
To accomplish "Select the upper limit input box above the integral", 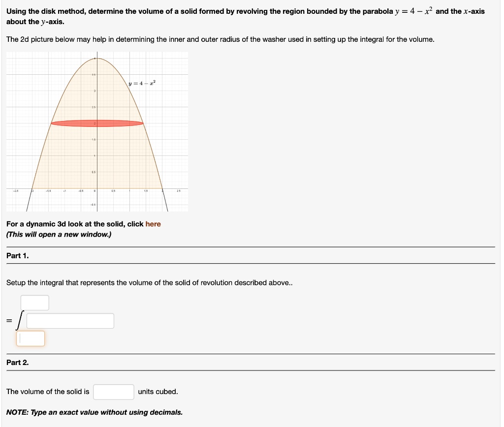I will coord(34,303).
